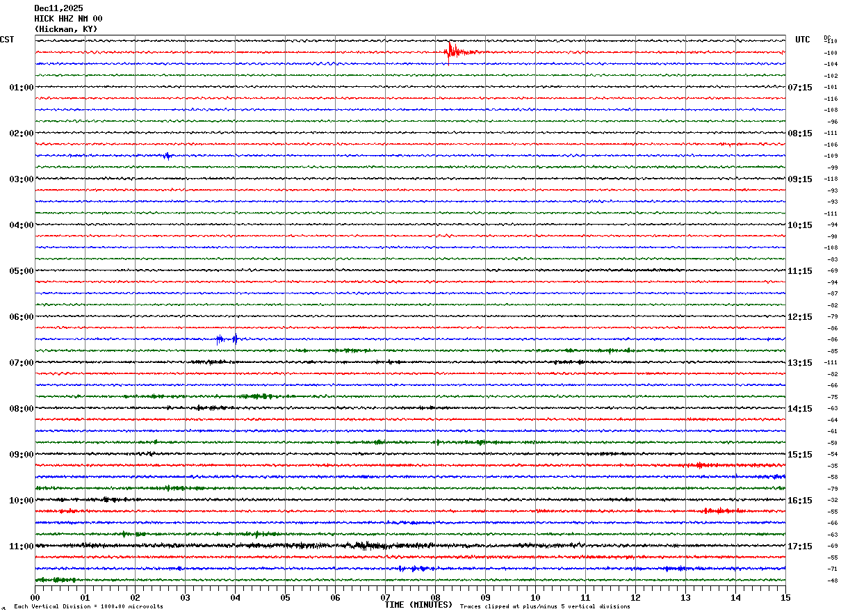Click the twin blue bursts on the 06:30 trace
The height and width of the screenshot is (616, 841).
(x=227, y=339)
